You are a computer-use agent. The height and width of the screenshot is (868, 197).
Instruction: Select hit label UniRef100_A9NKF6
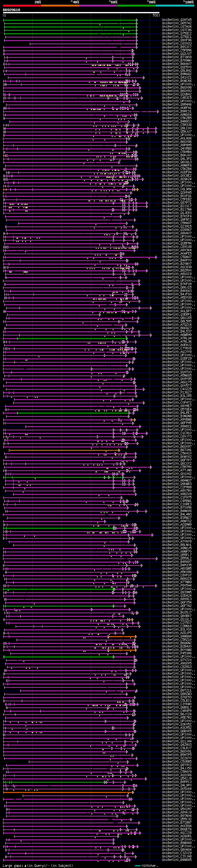177,165
